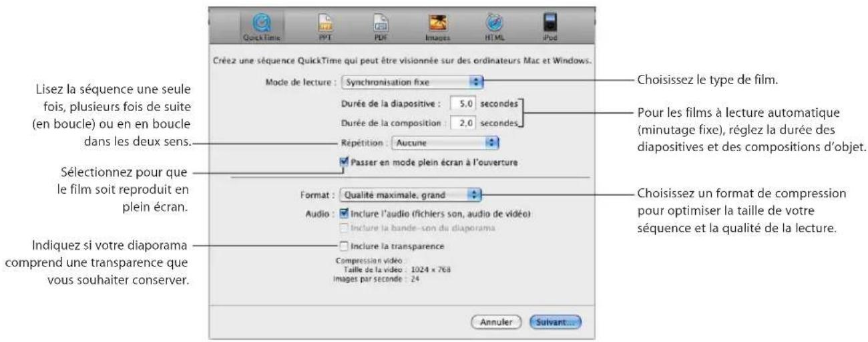Continue with the Suivant button
This screenshot has width=868, height=342.
pyautogui.click(x=556, y=322)
